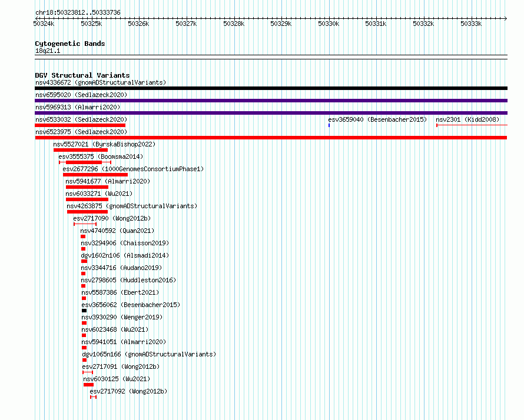Click the nsv6533032 Sedlazeck2020 red bar

tap(80, 125)
